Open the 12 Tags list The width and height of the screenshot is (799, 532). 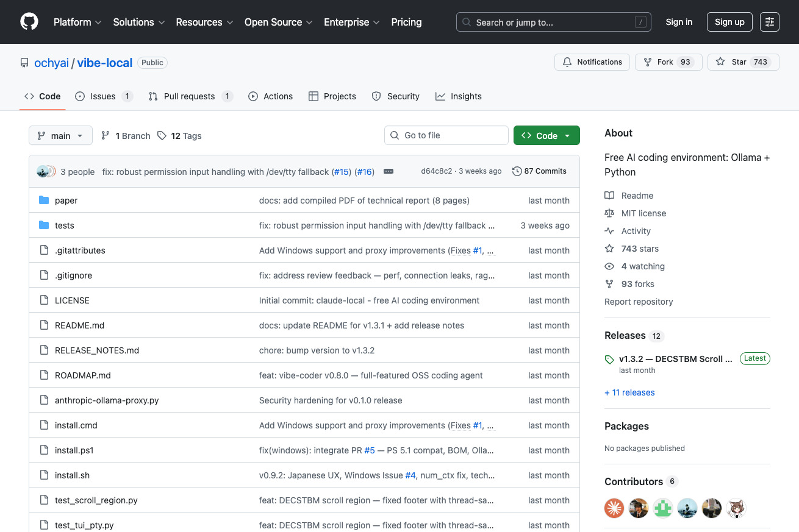click(179, 136)
